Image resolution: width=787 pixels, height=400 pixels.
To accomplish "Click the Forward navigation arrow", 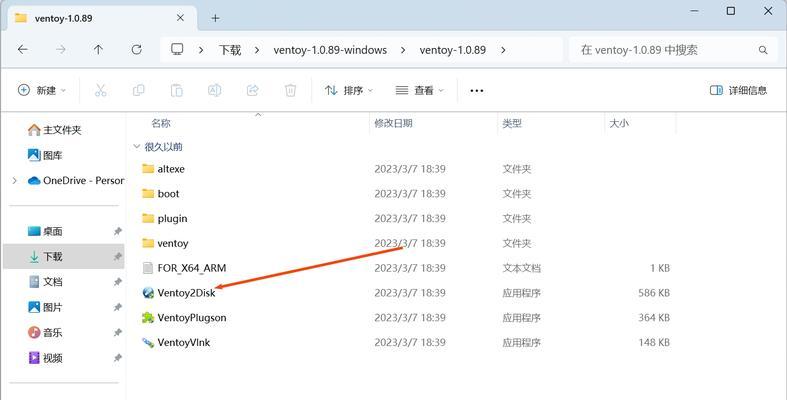I will 61,49.
